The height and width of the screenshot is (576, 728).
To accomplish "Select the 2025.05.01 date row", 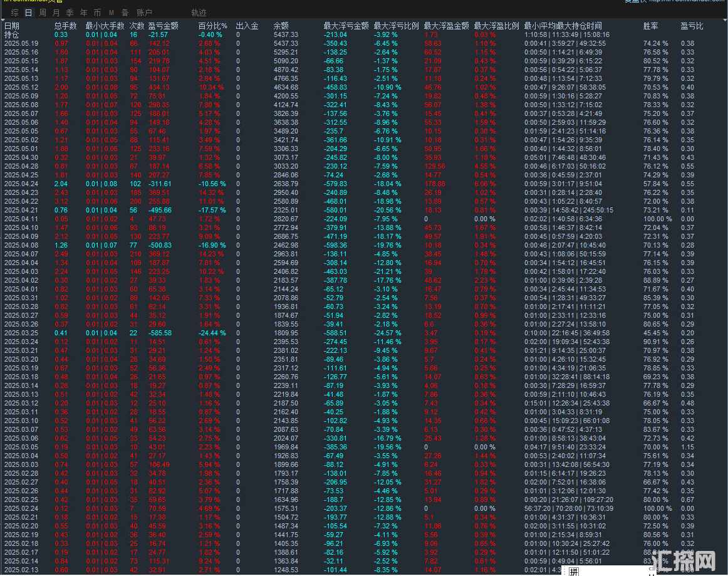I will pyautogui.click(x=21, y=149).
